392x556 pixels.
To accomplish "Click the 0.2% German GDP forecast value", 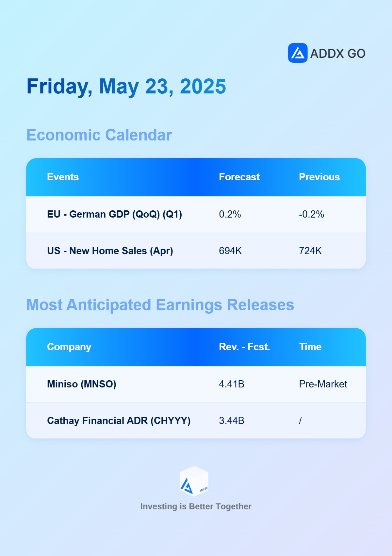I will click(230, 214).
